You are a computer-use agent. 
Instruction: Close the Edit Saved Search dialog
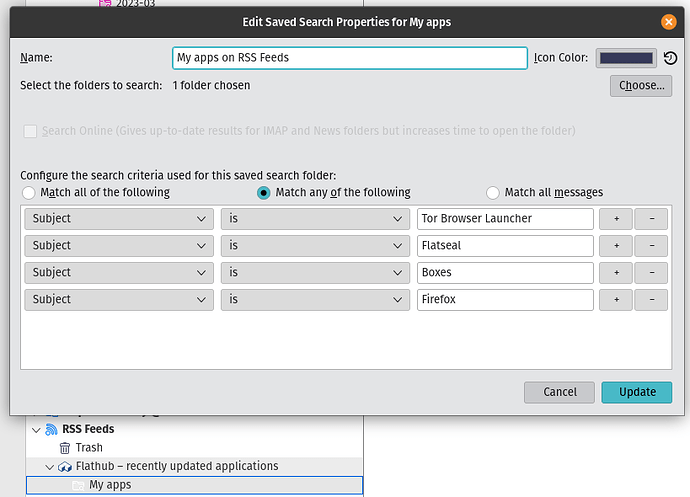668,22
